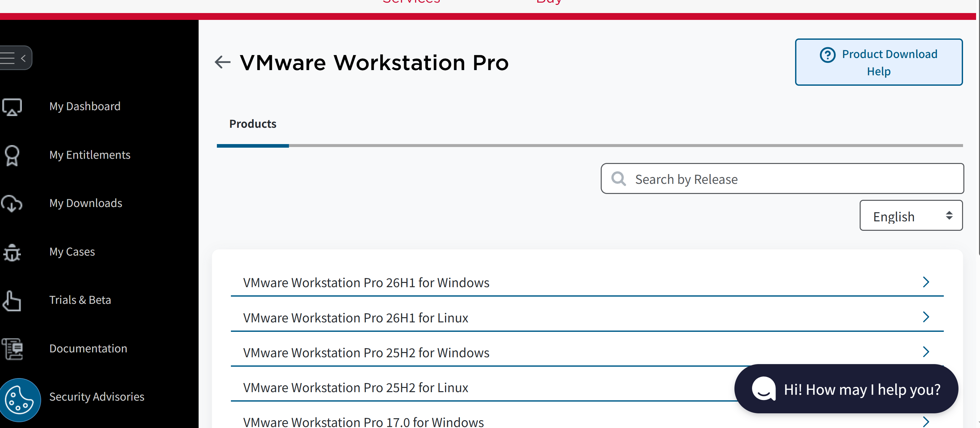
Task: Open the 'How may I help you' chat
Action: tap(846, 389)
